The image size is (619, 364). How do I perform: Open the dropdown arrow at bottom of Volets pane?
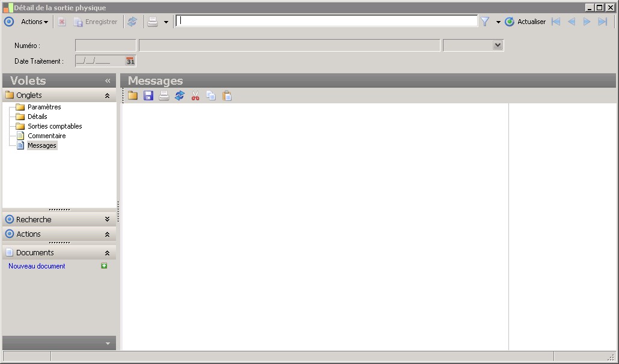[108, 344]
